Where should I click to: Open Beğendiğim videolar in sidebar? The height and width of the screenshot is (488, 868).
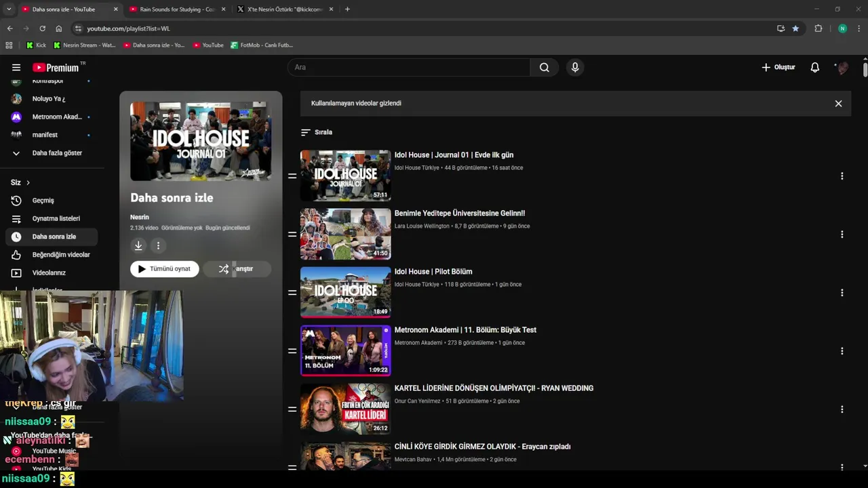[x=52, y=255]
